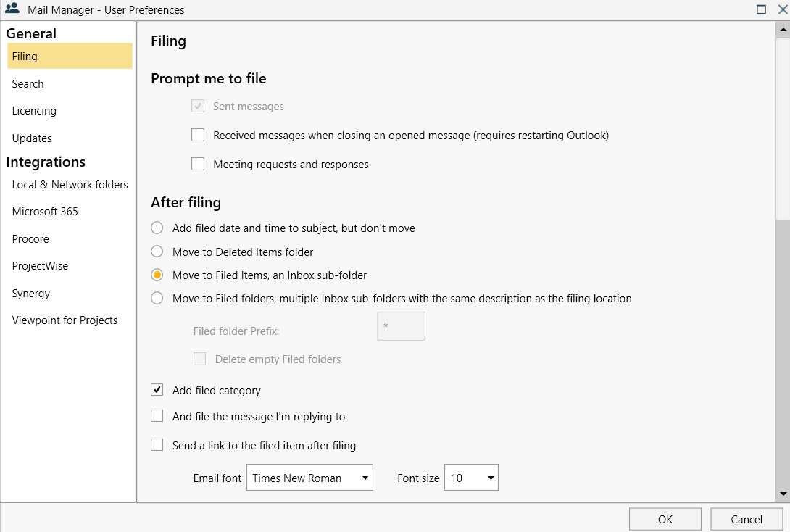Open Local & Network folders integration settings

69,184
